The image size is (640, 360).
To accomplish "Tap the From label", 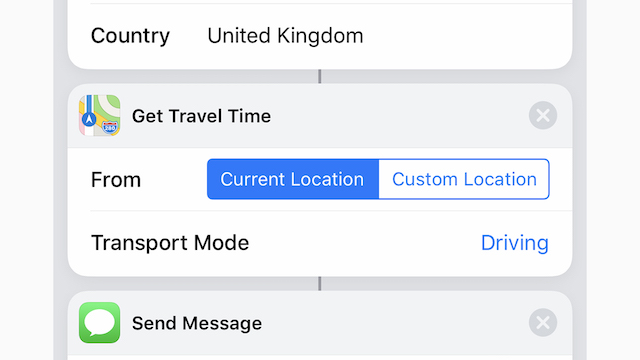I will pyautogui.click(x=116, y=180).
